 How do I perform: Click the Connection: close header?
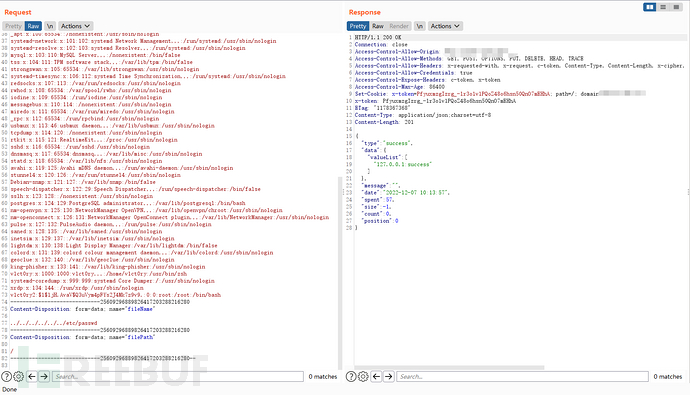(381, 44)
